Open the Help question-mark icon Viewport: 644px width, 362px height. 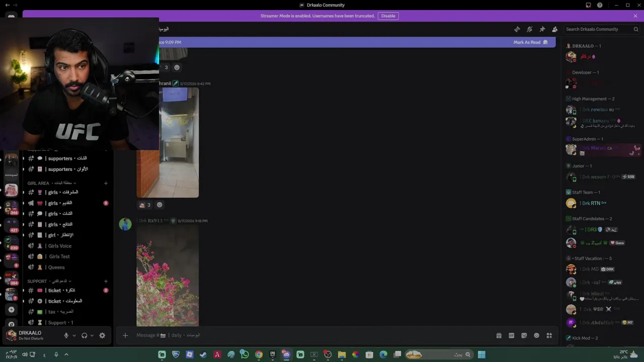600,5
